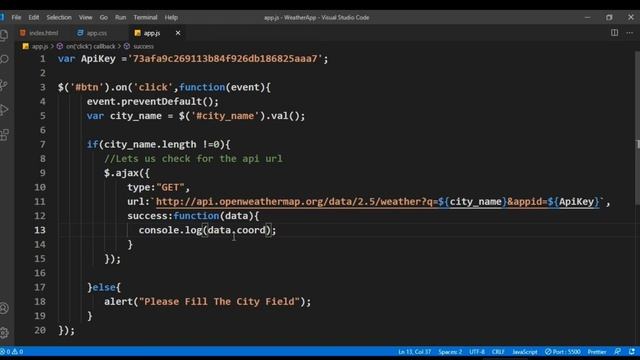640x360 pixels.
Task: Restore down the VS Code window
Action: pyautogui.click(x=609, y=18)
